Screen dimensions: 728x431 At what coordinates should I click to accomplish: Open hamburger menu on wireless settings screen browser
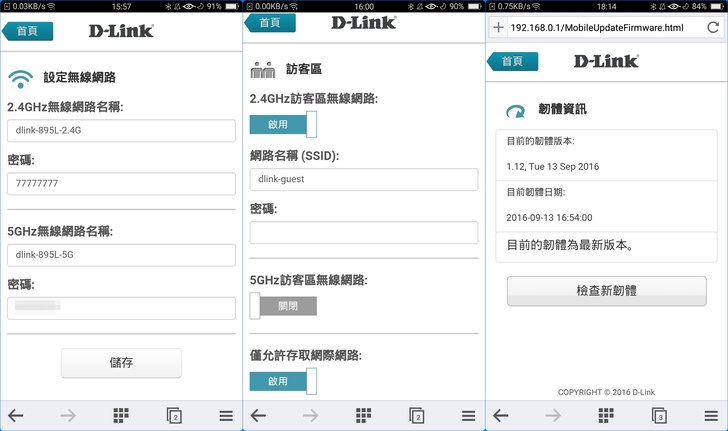[x=226, y=415]
